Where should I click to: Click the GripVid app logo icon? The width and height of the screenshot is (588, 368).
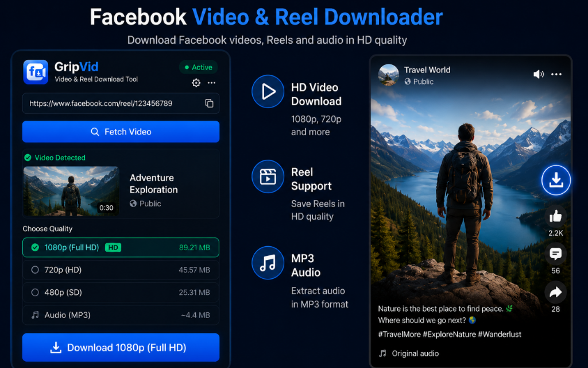pyautogui.click(x=36, y=72)
